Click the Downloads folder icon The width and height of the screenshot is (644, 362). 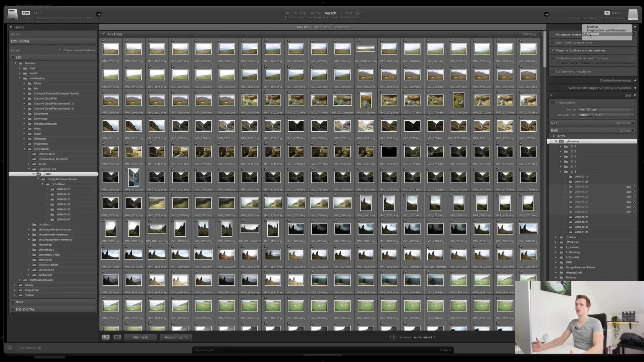pyautogui.click(x=30, y=119)
